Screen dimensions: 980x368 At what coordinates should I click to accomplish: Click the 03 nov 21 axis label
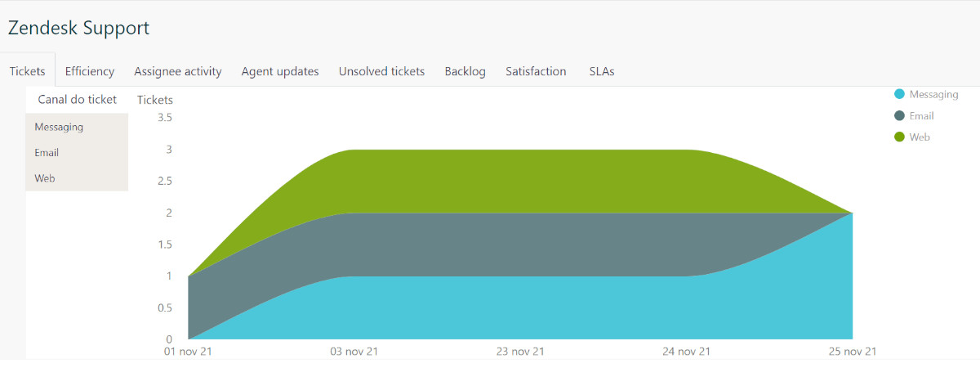[354, 352]
